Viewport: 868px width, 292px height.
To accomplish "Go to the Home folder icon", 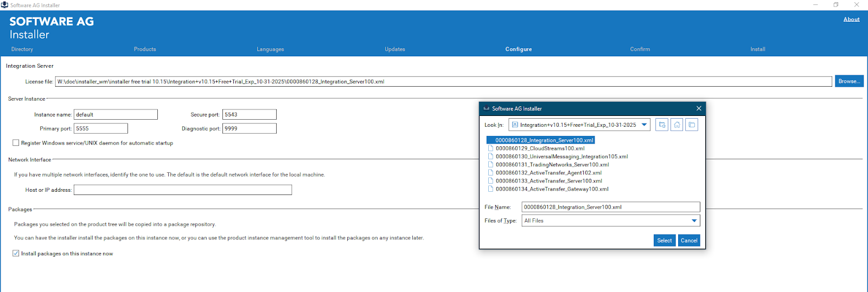I will (677, 125).
